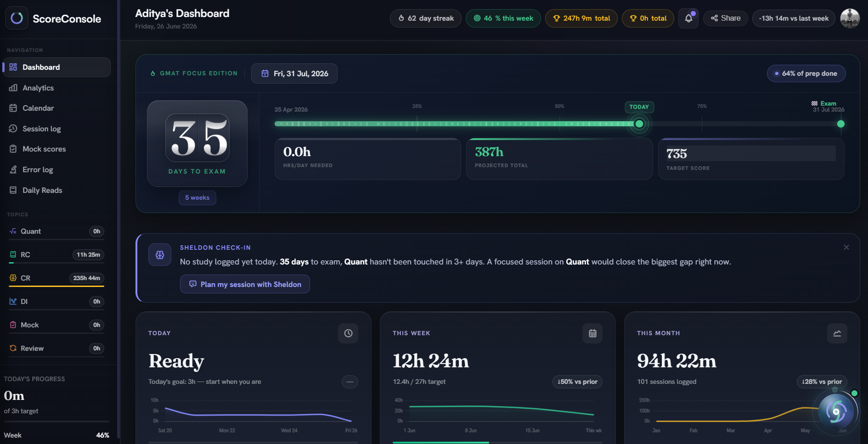
Task: Click the This Week progress bar
Action: (x=497, y=443)
